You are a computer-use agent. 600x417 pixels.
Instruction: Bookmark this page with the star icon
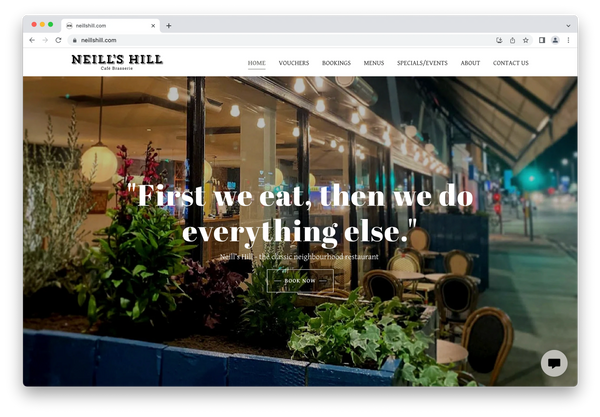point(526,40)
